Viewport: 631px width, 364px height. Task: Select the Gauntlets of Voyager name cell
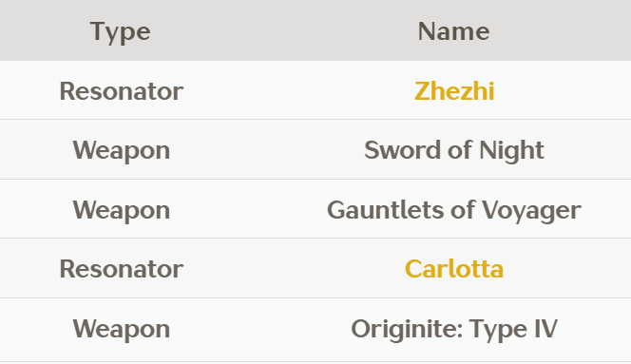pyautogui.click(x=454, y=210)
